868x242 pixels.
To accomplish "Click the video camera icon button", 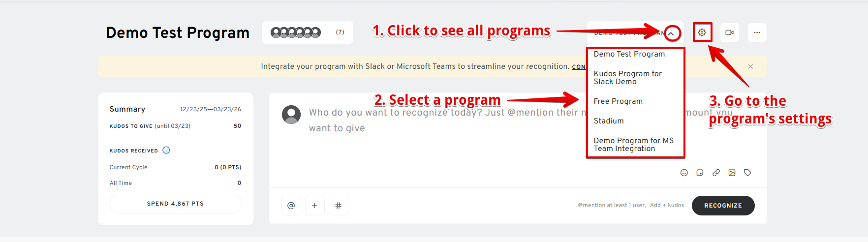I will tap(730, 32).
